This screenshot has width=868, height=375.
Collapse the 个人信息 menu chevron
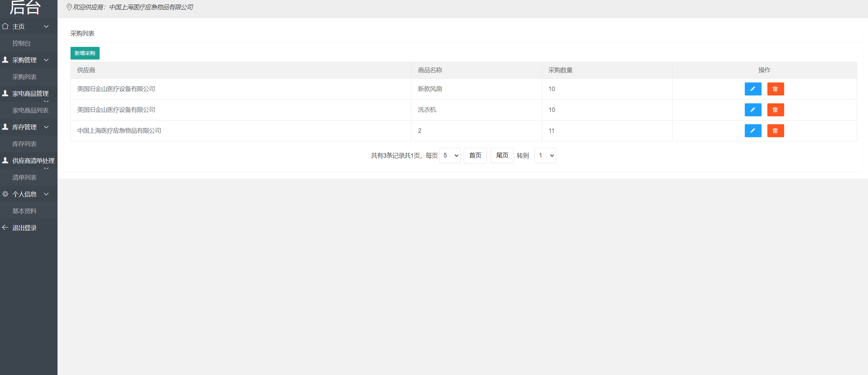click(x=46, y=194)
